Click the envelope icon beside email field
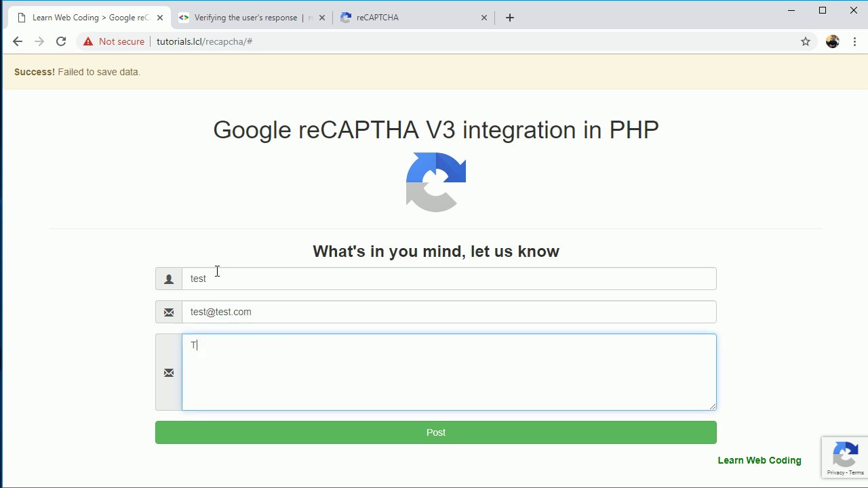 click(x=169, y=312)
